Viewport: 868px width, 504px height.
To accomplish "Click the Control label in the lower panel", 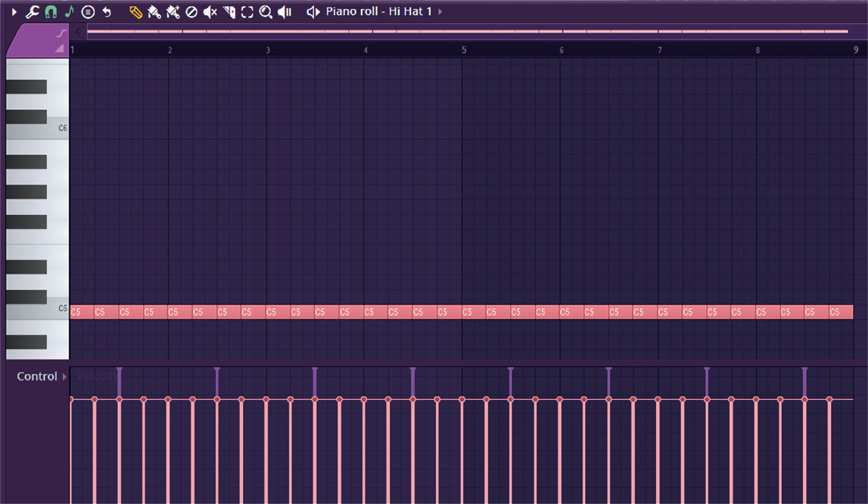I will 38,376.
